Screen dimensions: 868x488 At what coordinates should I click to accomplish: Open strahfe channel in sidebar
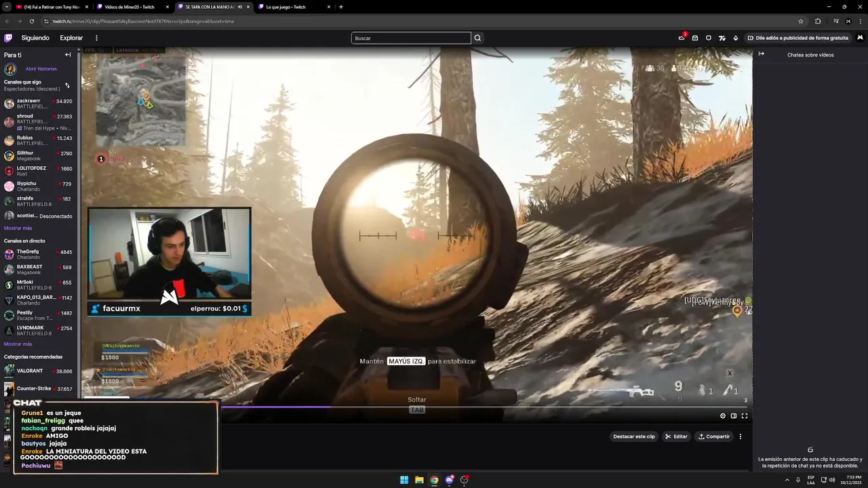click(38, 201)
